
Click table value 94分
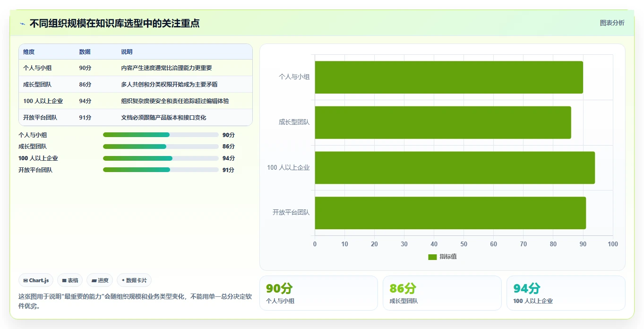(x=85, y=101)
